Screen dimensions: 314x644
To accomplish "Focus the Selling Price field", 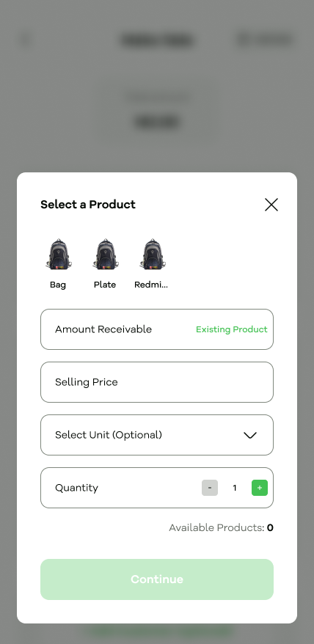I will [x=157, y=382].
